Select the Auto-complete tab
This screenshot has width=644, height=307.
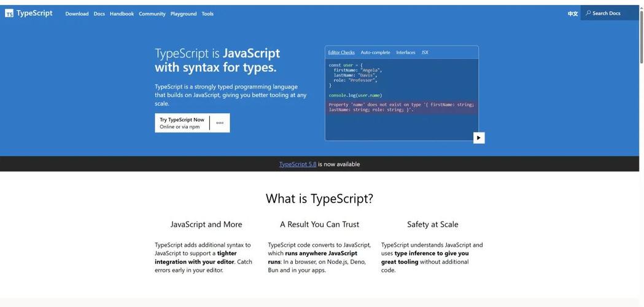click(x=375, y=53)
